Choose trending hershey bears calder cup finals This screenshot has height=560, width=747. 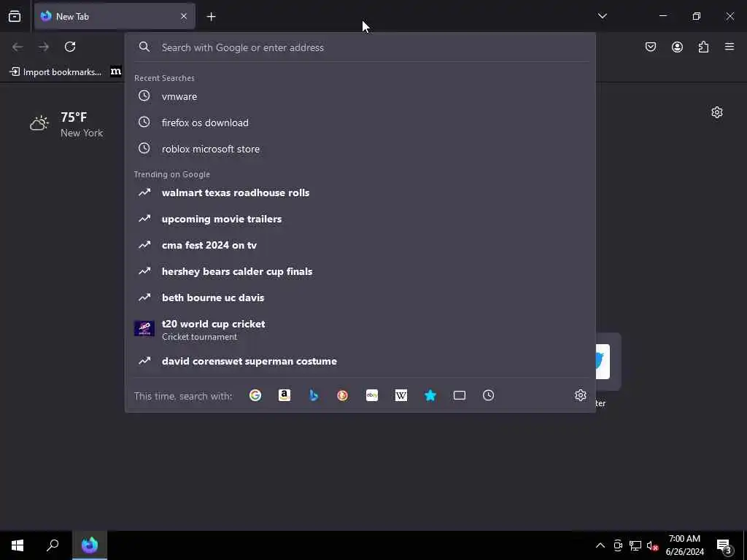pyautogui.click(x=360, y=271)
